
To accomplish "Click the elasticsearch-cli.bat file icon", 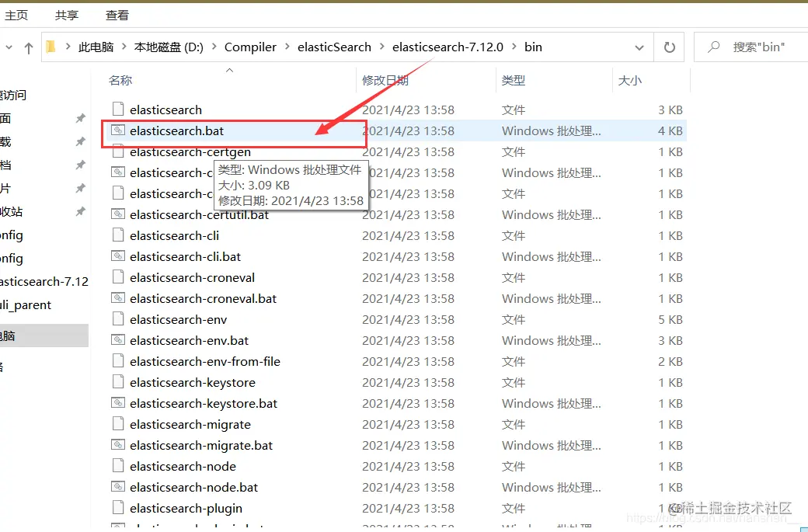I will [118, 256].
